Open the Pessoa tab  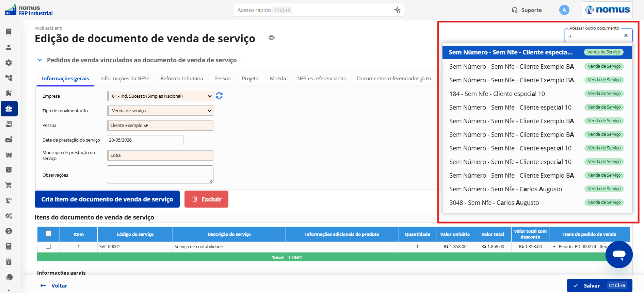click(222, 79)
